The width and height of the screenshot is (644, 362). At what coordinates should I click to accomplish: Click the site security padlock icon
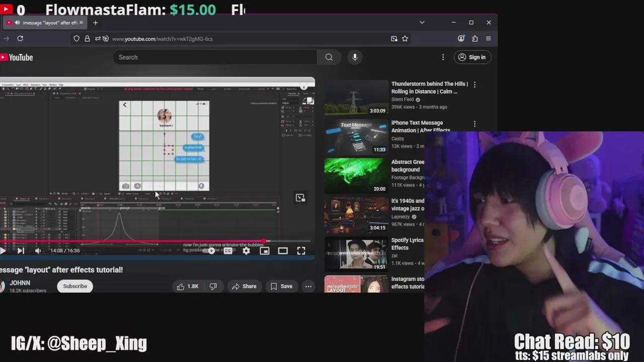(87, 39)
